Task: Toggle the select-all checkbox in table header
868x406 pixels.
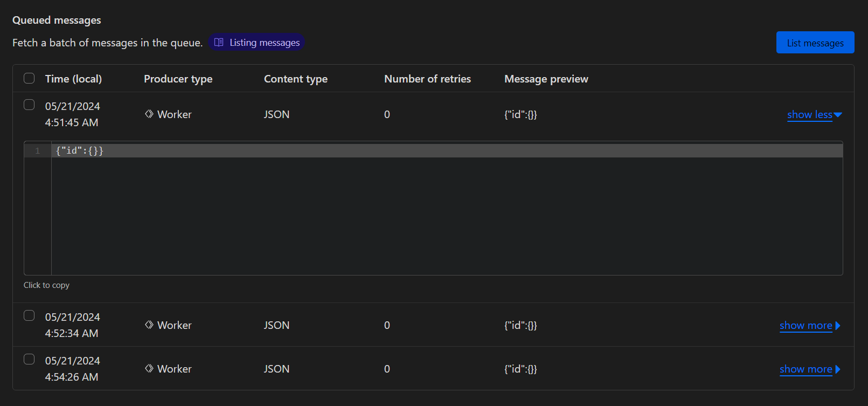Action: point(29,79)
